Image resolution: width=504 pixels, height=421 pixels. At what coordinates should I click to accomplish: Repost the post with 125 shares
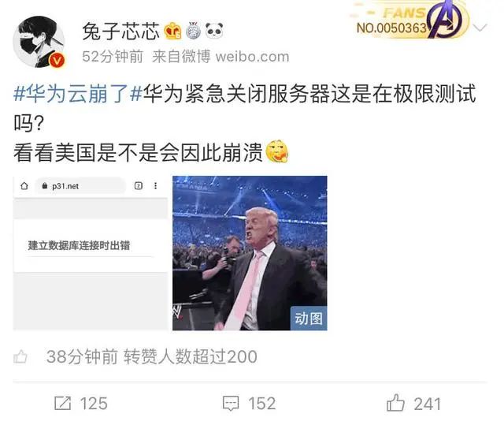coord(80,404)
